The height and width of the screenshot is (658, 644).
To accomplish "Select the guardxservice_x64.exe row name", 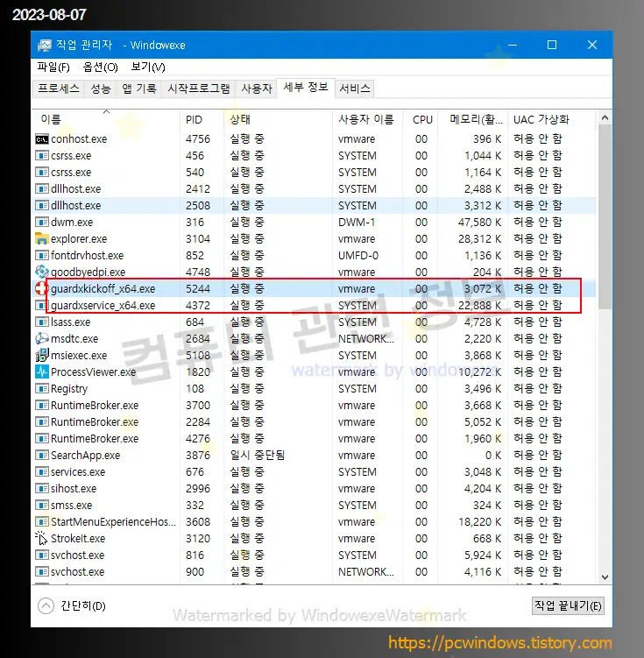I will 103,306.
